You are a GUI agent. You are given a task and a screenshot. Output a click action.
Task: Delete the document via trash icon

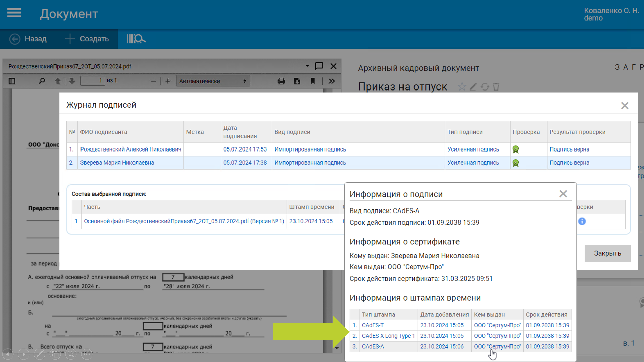point(496,87)
